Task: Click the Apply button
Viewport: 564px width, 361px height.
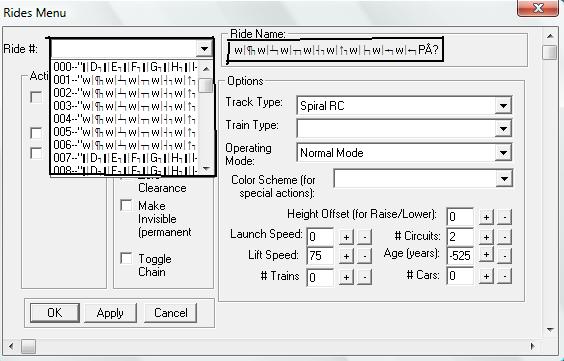Action: click(110, 313)
